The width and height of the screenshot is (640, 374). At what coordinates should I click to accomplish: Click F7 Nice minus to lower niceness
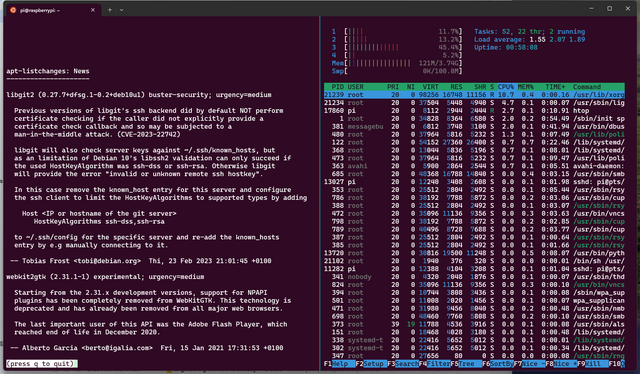click(529, 363)
